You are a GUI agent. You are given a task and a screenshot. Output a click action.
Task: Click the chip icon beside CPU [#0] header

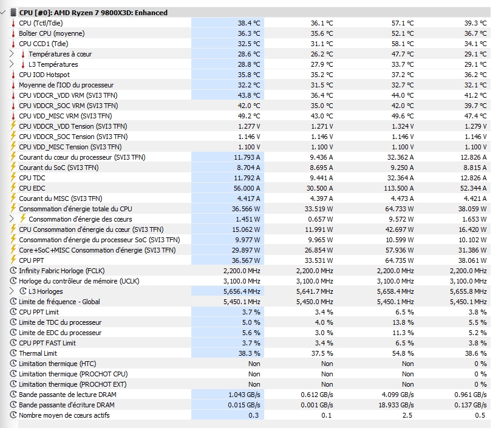pyautogui.click(x=13, y=13)
